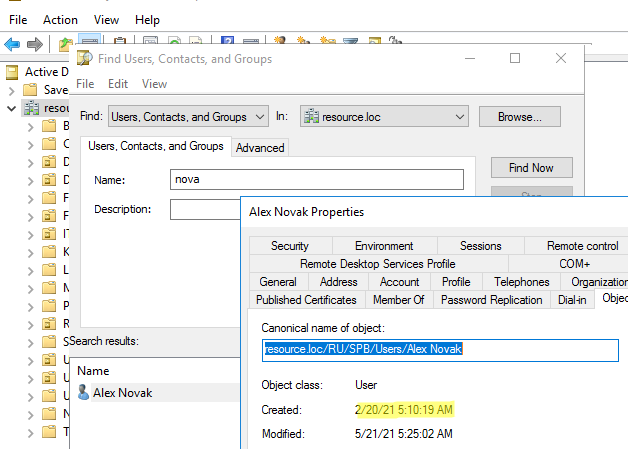628x449 pixels.
Task: Switch to the Security tab
Action: click(290, 246)
